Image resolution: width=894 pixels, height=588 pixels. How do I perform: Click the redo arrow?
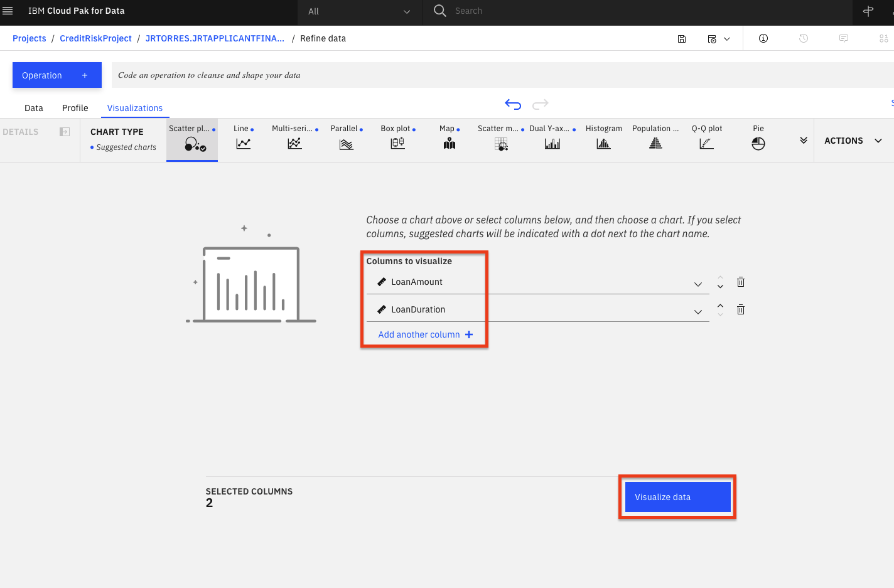pyautogui.click(x=541, y=104)
